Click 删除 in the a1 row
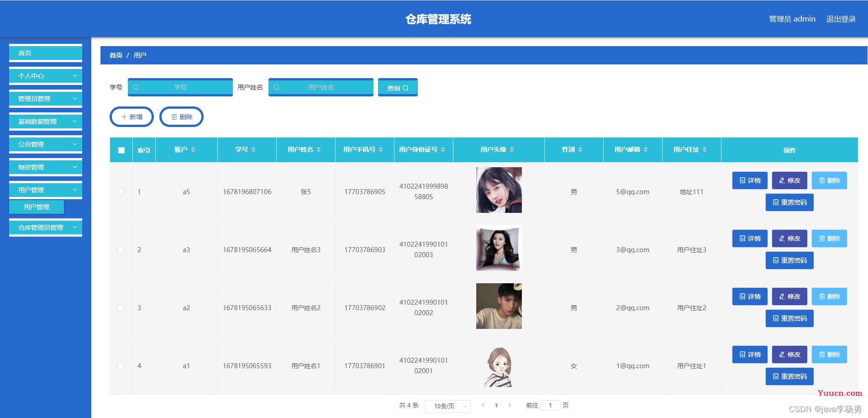868x418 pixels. point(829,355)
